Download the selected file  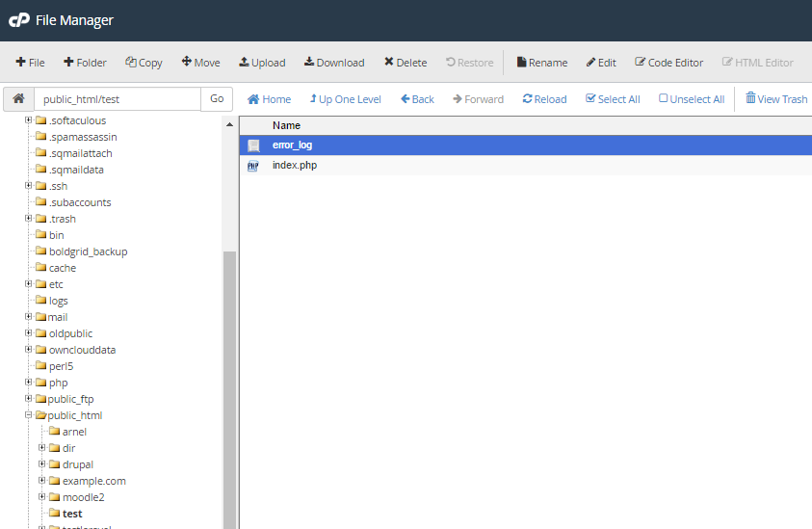[x=334, y=63]
